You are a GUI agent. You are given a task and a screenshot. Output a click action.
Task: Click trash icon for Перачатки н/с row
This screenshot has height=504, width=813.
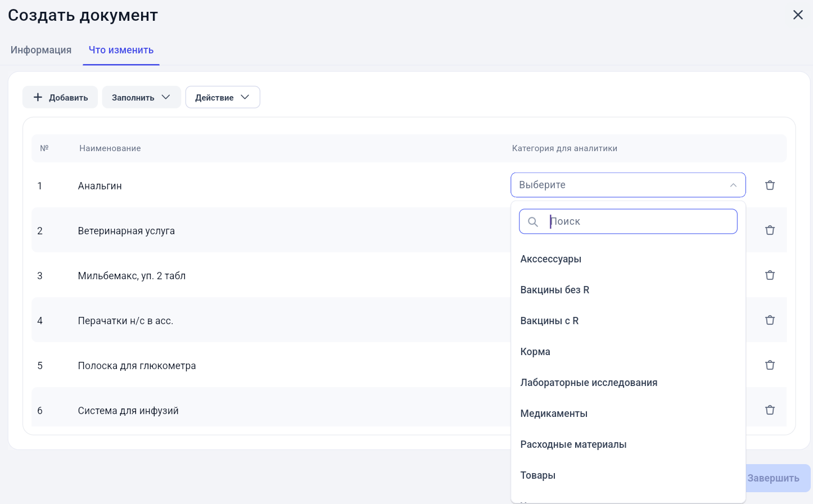click(770, 320)
